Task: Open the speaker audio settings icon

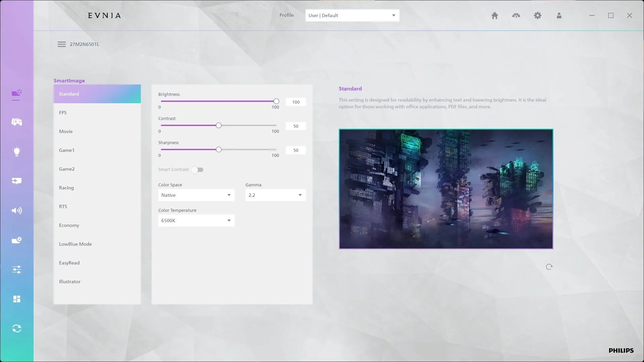Action: [x=17, y=210]
